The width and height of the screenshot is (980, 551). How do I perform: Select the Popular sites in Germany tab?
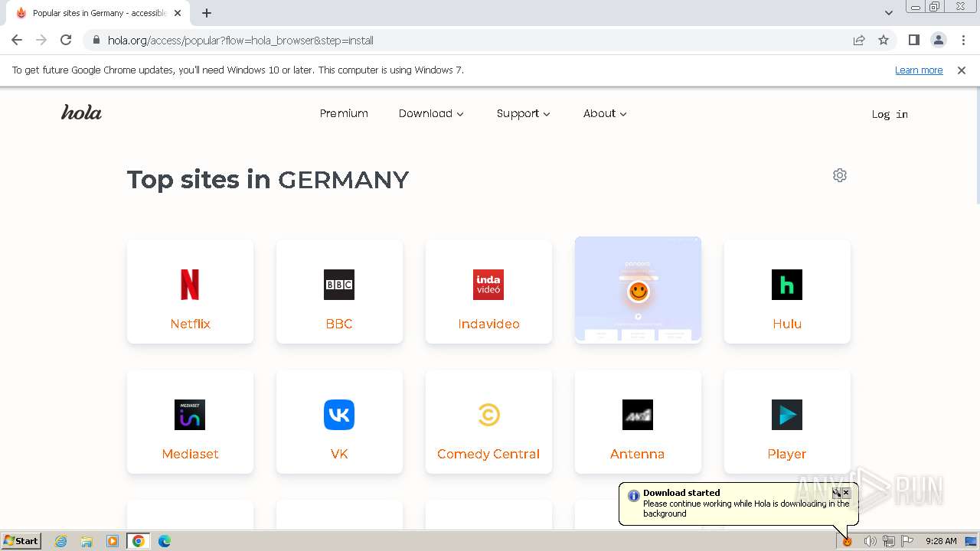pyautogui.click(x=99, y=13)
